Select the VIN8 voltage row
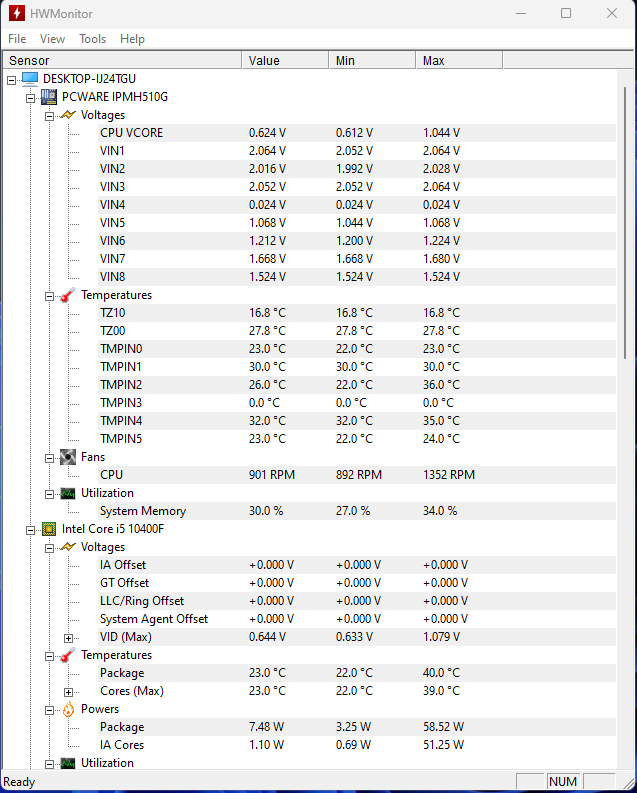Image resolution: width=637 pixels, height=793 pixels. (357, 277)
